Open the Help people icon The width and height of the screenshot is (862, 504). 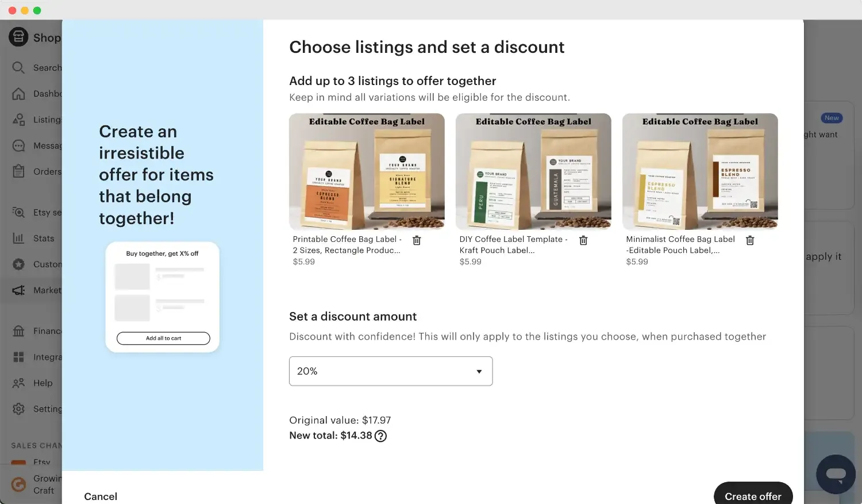(x=18, y=383)
